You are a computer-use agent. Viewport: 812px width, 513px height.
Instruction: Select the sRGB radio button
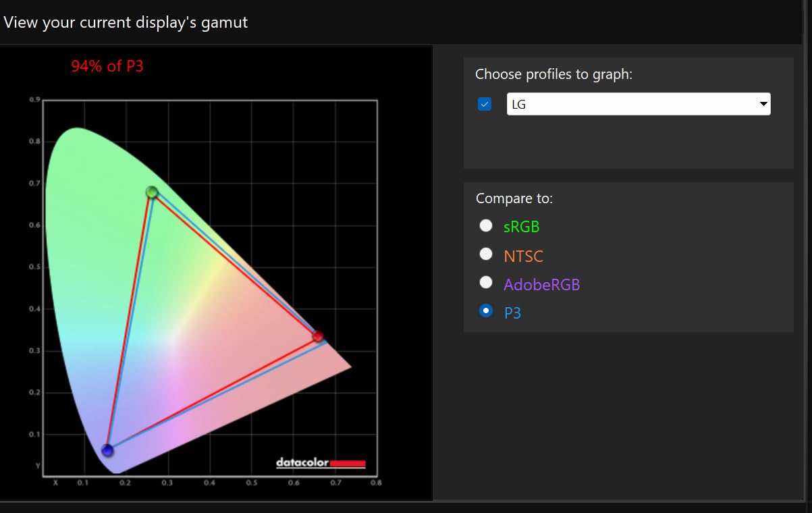tap(486, 226)
